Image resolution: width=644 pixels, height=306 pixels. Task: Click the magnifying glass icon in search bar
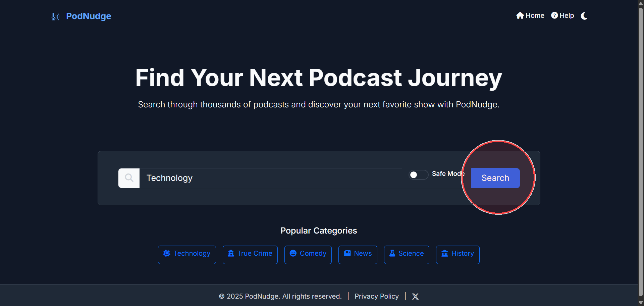(129, 178)
